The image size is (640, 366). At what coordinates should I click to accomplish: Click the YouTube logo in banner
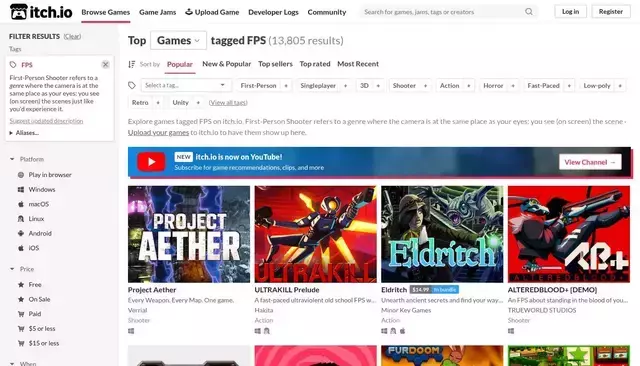[151, 162]
